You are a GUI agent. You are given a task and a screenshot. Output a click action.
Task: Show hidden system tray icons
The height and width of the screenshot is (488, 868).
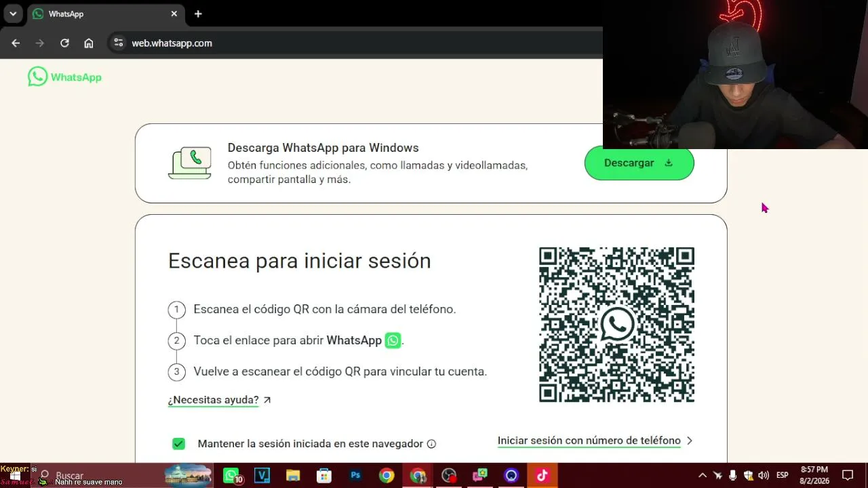(703, 475)
